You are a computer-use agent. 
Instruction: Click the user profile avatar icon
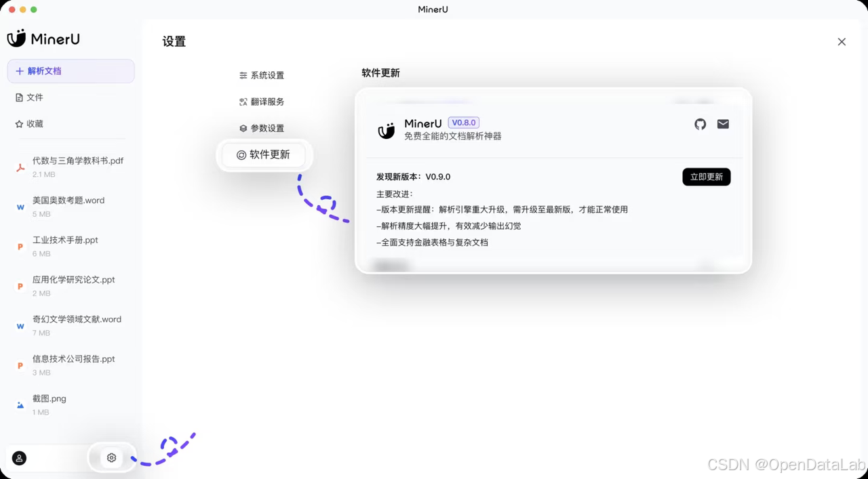19,459
